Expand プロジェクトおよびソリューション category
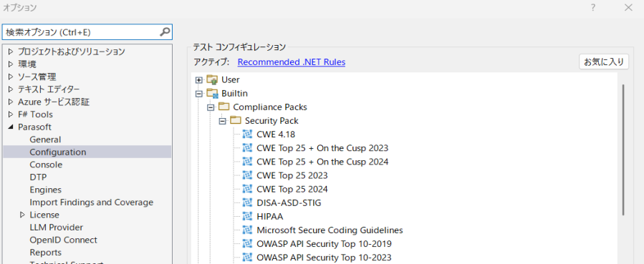The height and width of the screenshot is (264, 644). (x=11, y=52)
